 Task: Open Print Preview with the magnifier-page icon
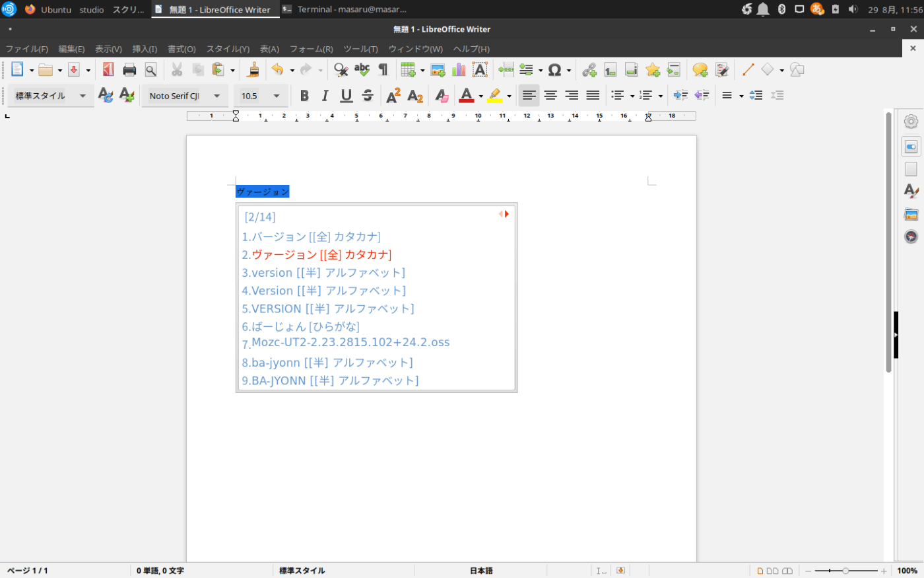coord(150,69)
